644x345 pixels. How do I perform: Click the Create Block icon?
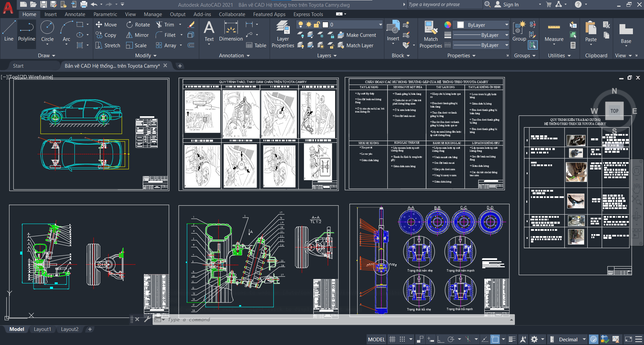[x=406, y=24]
